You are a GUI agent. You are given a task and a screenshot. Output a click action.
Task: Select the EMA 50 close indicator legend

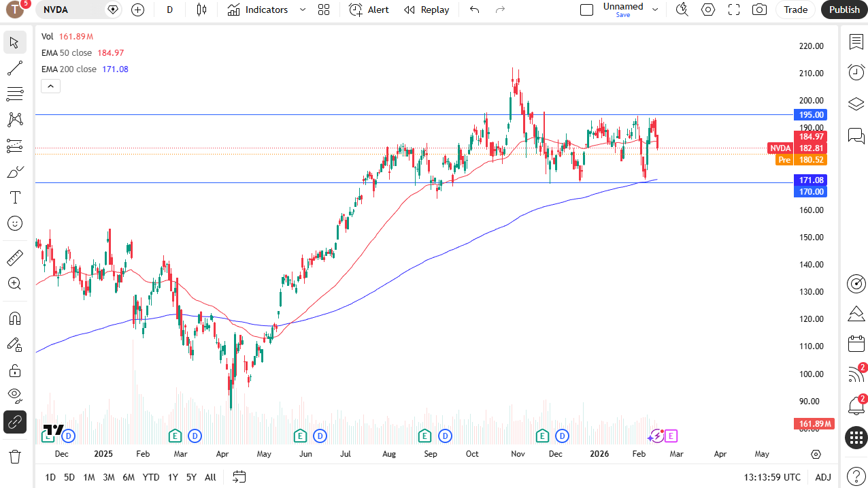67,52
